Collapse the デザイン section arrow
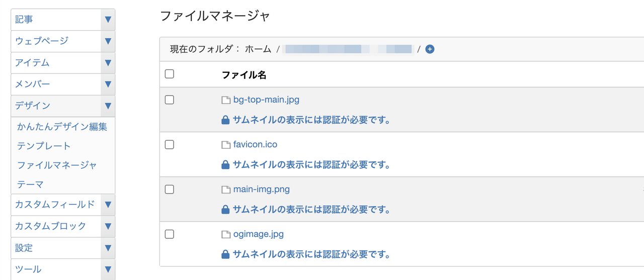 [x=108, y=106]
